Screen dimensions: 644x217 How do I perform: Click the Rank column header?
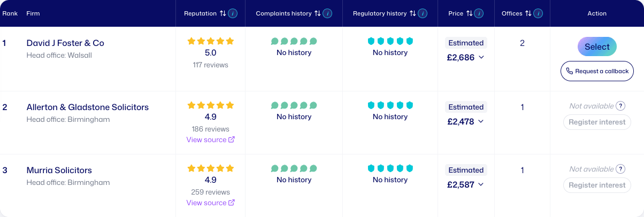coord(10,13)
